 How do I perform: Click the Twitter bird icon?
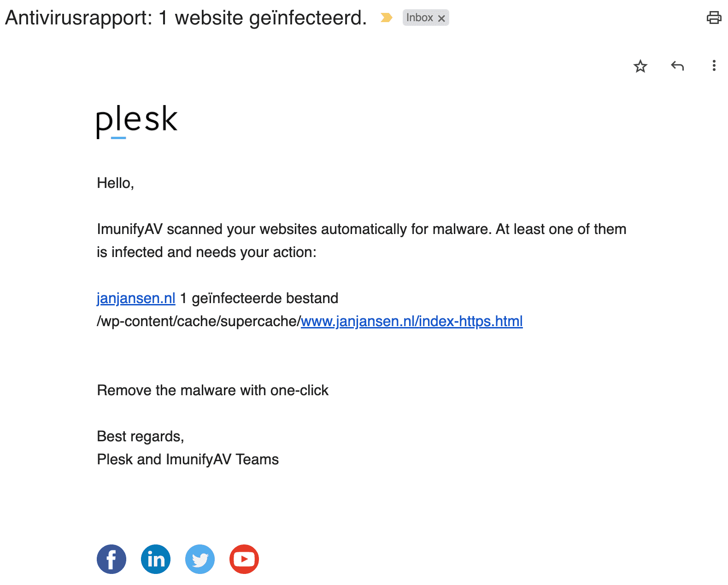(x=200, y=559)
